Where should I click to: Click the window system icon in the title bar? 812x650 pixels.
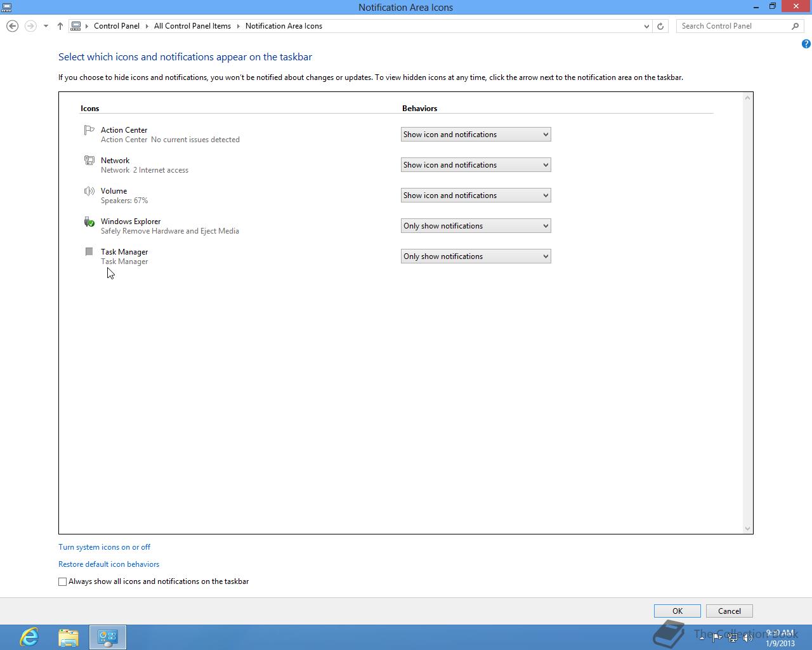point(6,7)
